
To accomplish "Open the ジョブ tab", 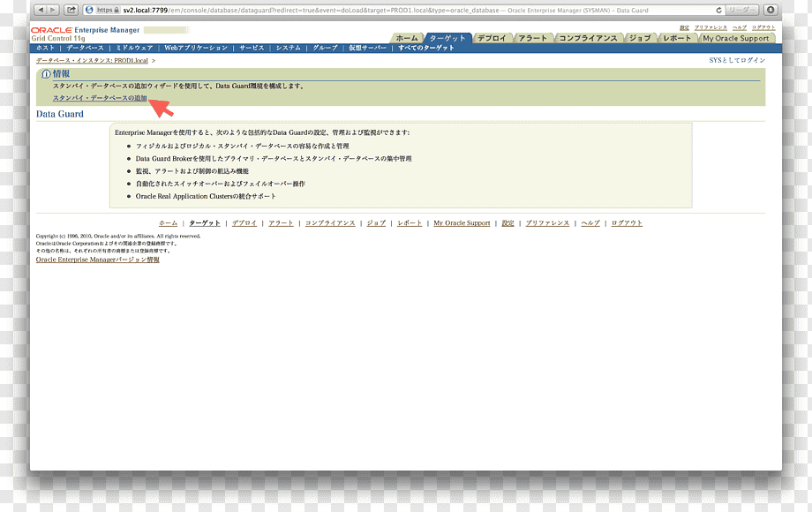I will tap(640, 38).
